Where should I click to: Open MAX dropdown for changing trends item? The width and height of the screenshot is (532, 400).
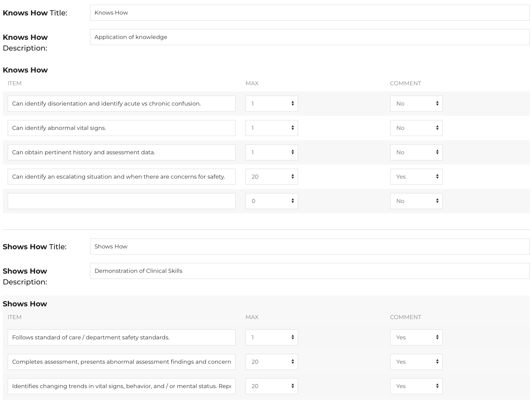pos(272,386)
